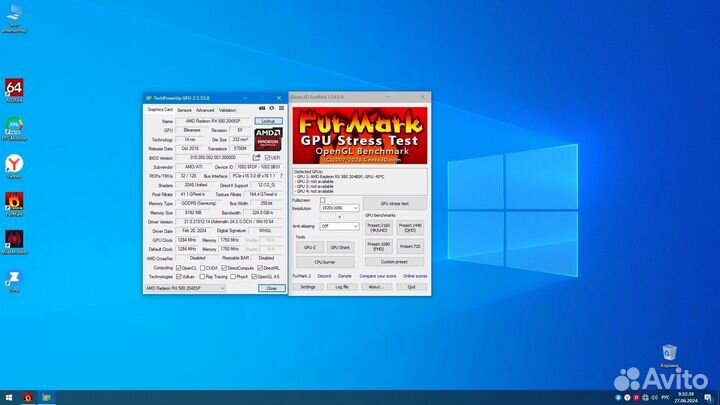Toggle the CUDA checkbox
Screen dimensions: 720x405
pyautogui.click(x=202, y=268)
